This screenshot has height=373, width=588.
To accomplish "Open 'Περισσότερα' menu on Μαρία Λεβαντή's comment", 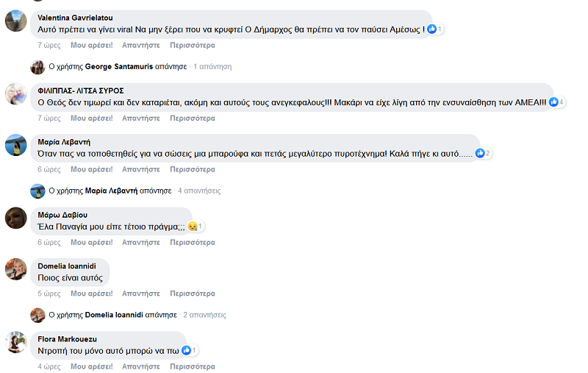I will pyautogui.click(x=192, y=169).
